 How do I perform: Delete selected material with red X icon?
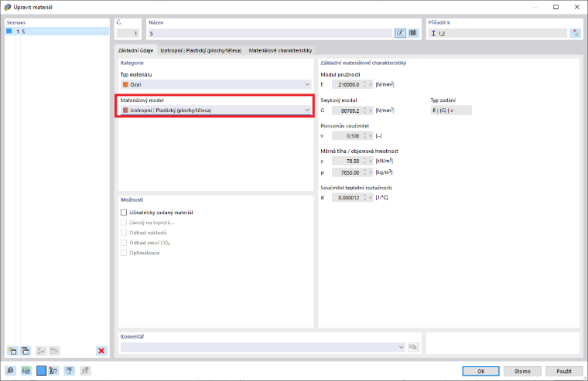pos(101,351)
